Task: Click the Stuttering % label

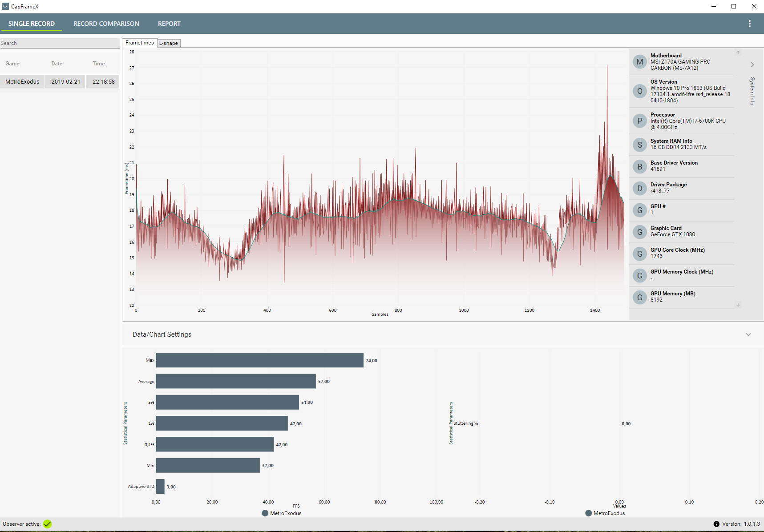Action: 466,423
